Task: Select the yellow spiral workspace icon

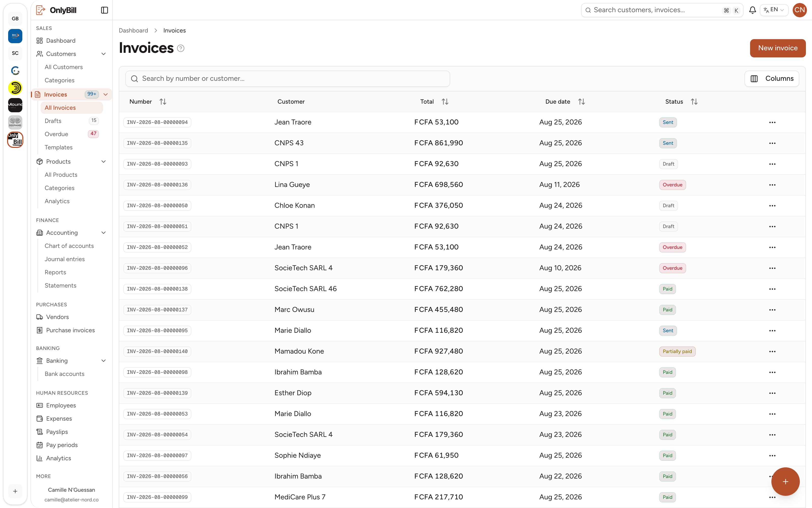Action: (x=15, y=88)
